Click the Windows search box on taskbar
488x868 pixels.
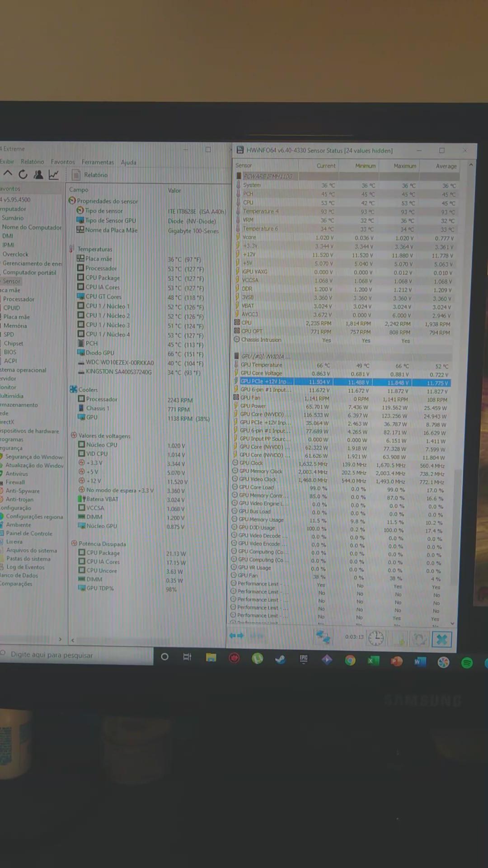(77, 655)
